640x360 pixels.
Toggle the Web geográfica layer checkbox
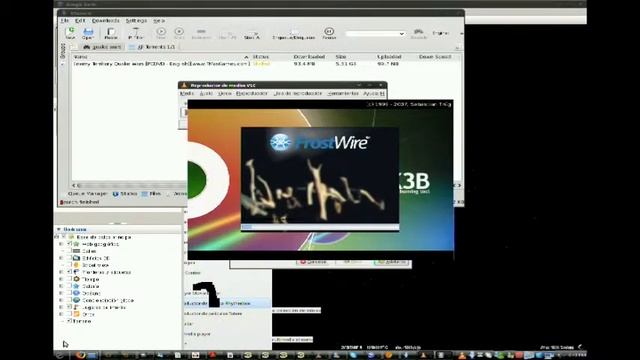tap(69, 244)
